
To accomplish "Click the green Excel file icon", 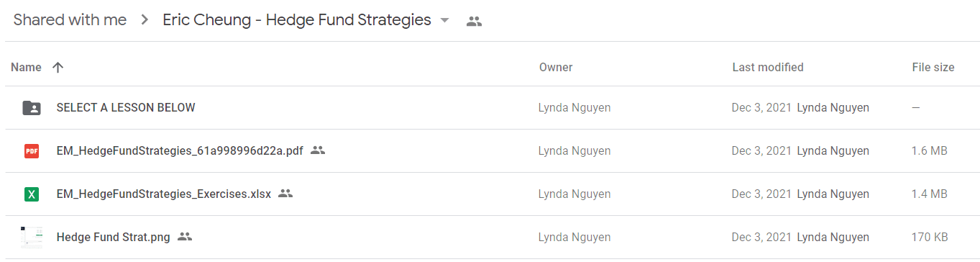I will coord(32,194).
